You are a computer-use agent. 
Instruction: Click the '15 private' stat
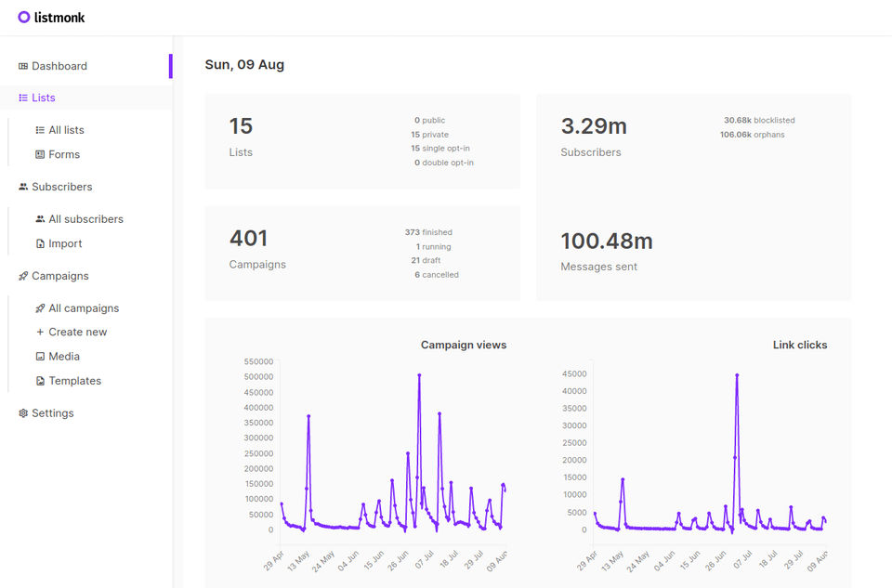point(429,135)
